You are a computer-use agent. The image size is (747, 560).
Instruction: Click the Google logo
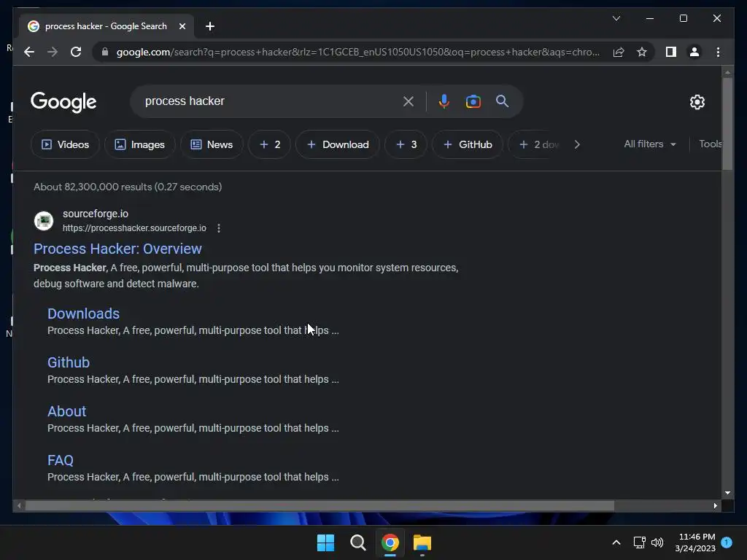coord(63,102)
